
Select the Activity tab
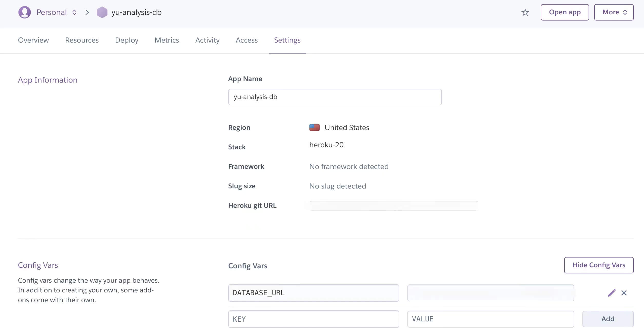[x=207, y=40]
